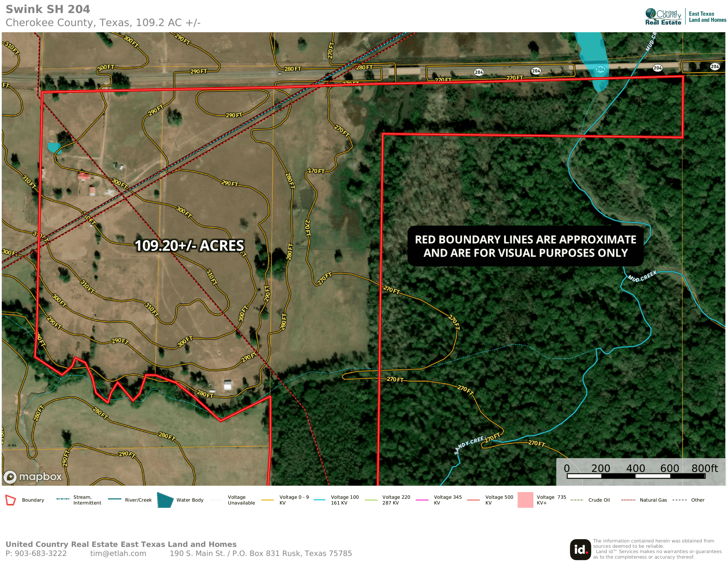The height and width of the screenshot is (563, 728).
Task: Click the Land id disclaimer paragraph
Action: coord(657,549)
